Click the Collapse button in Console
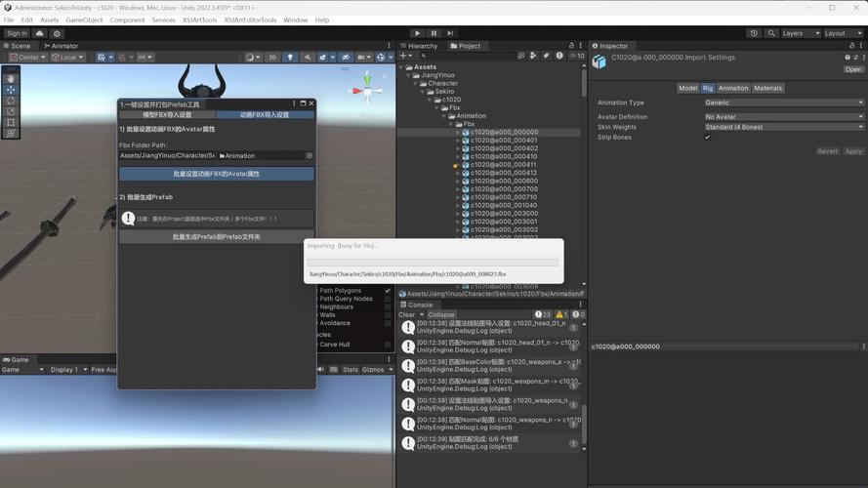The height and width of the screenshot is (488, 868). point(441,314)
